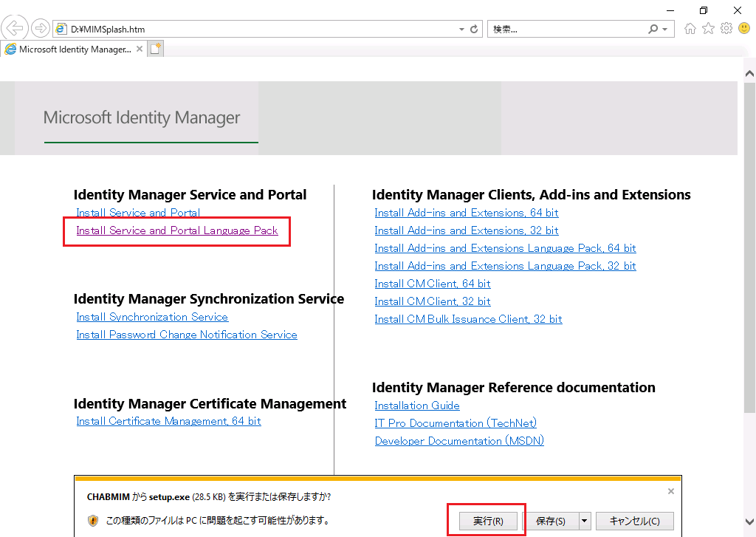Dismiss the download notification bar

[x=670, y=491]
